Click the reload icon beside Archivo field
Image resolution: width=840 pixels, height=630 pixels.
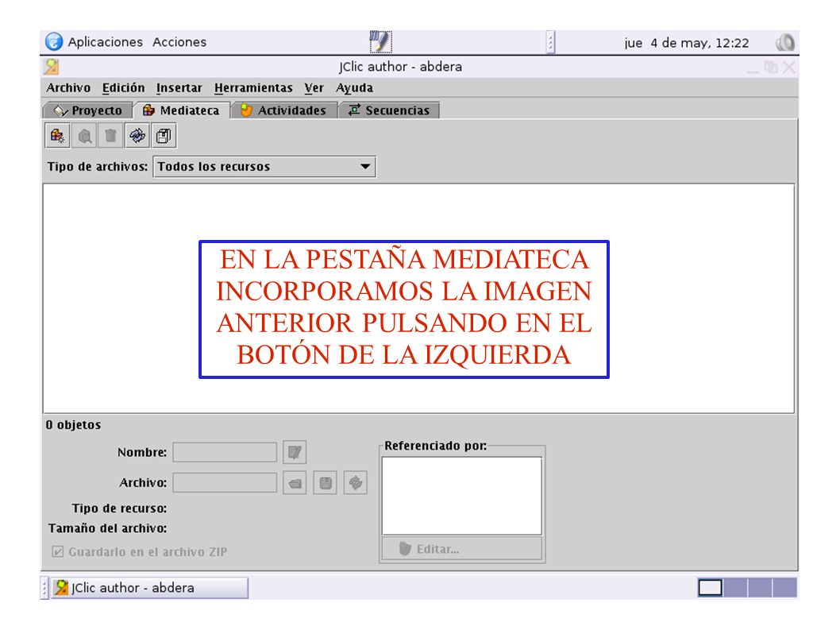coord(356,483)
